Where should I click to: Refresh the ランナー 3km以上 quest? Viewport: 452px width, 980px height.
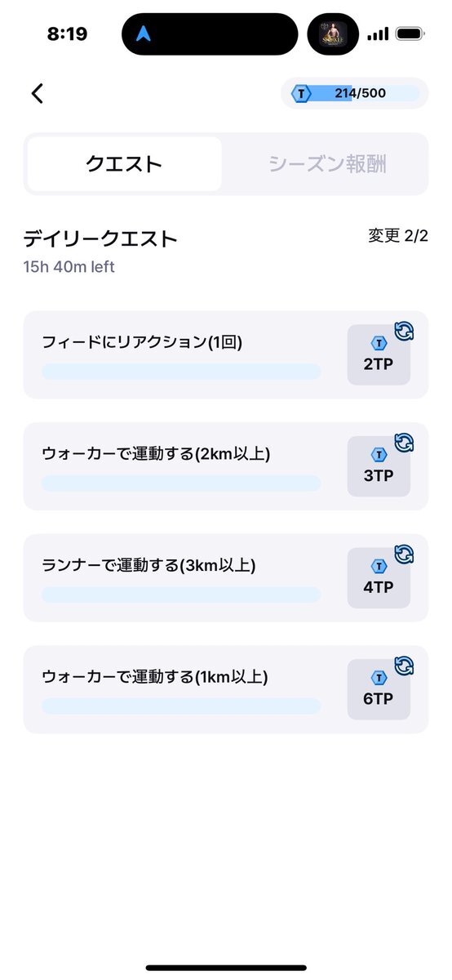pyautogui.click(x=404, y=555)
